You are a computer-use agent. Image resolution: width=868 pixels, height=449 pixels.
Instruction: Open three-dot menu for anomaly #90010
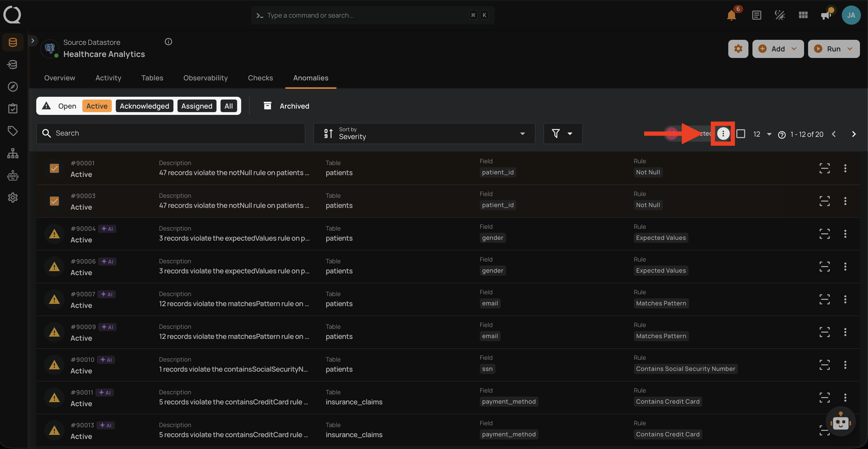(x=845, y=365)
